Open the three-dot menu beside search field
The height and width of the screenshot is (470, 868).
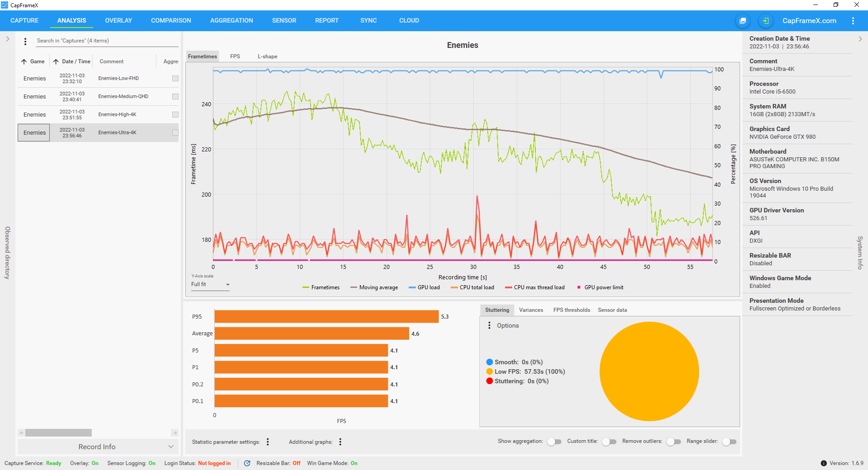[x=25, y=41]
